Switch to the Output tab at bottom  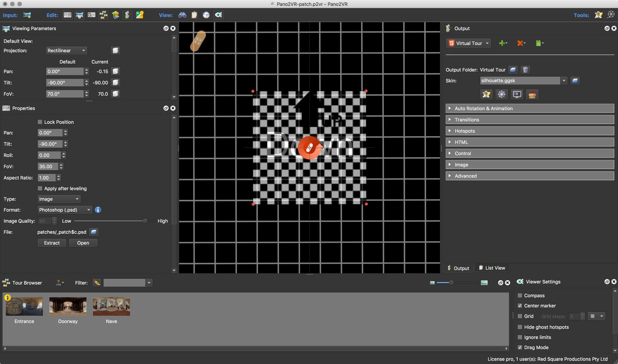coord(458,268)
